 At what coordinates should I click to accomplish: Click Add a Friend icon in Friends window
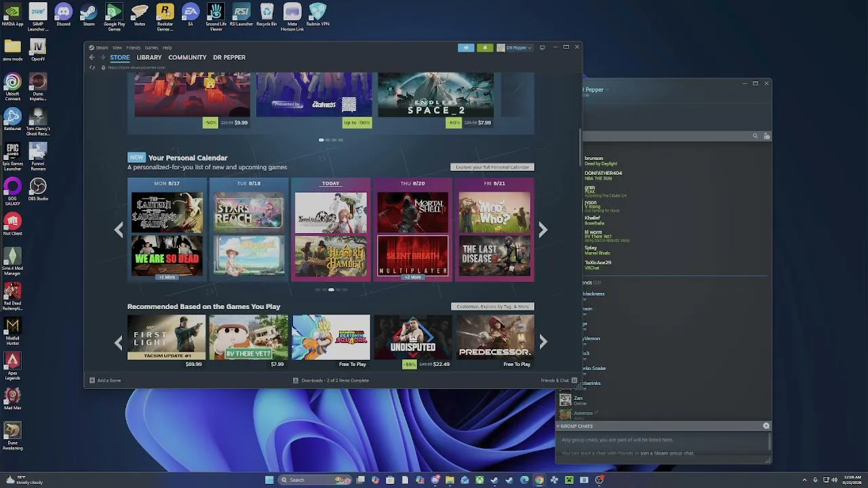click(767, 136)
